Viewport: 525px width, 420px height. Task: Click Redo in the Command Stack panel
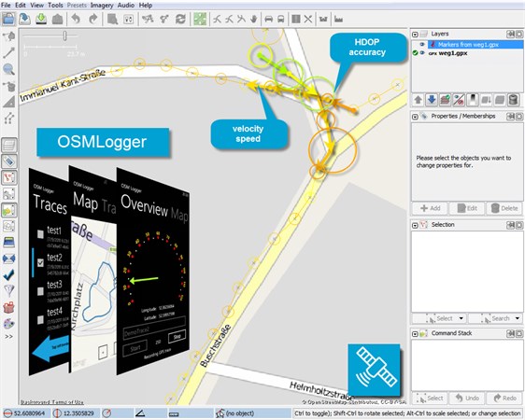pyautogui.click(x=504, y=398)
